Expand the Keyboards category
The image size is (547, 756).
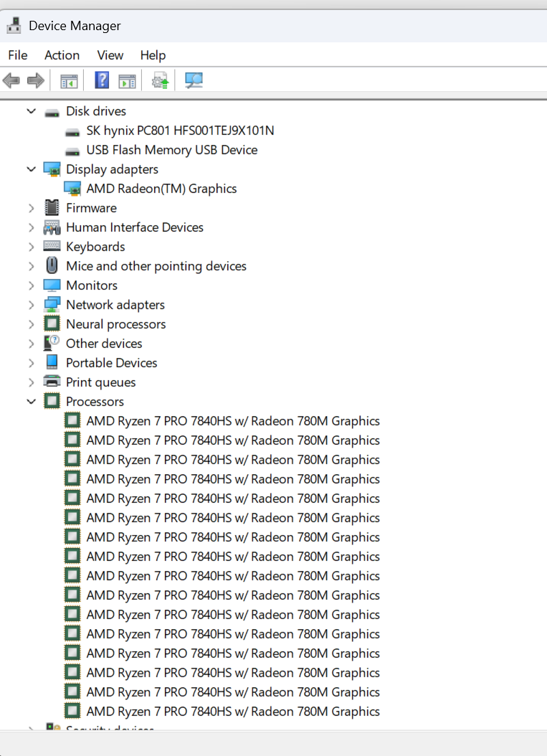tap(32, 247)
